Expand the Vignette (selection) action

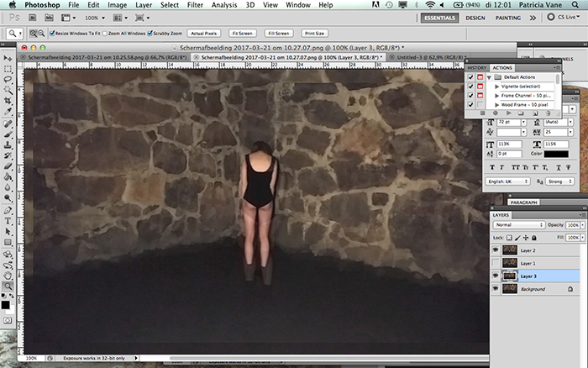[x=497, y=87]
